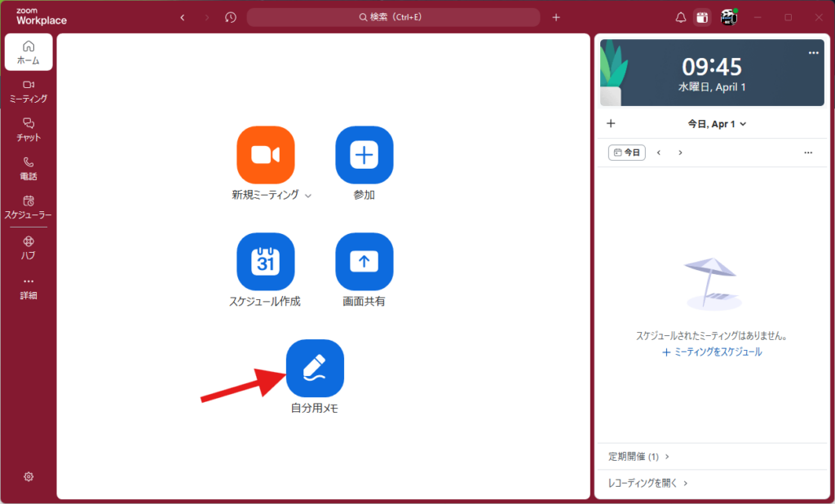Open 自分用メモ pencil icon
Screen dimensions: 835x504
[315, 368]
